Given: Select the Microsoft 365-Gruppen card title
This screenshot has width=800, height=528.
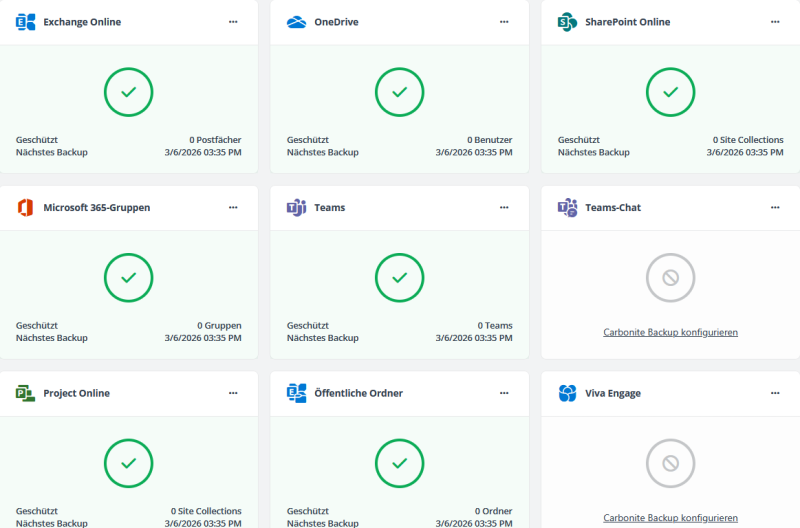Looking at the screenshot, I should click(x=97, y=208).
